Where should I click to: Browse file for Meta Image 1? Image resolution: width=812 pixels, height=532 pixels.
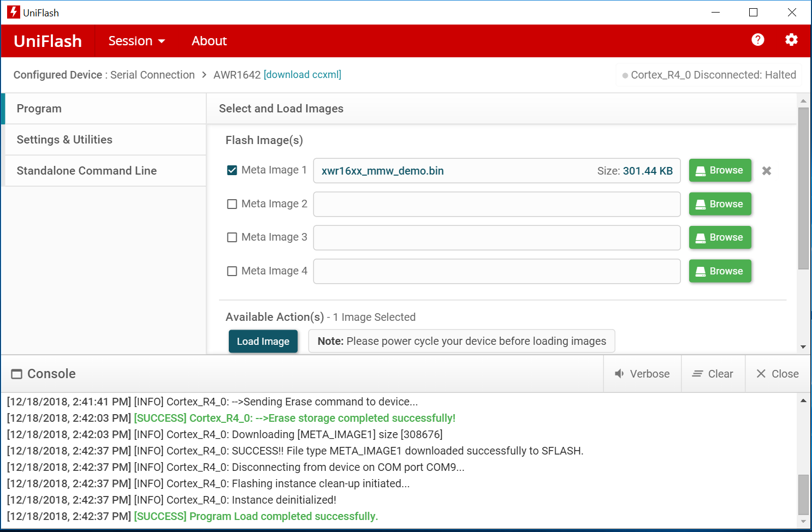(720, 170)
